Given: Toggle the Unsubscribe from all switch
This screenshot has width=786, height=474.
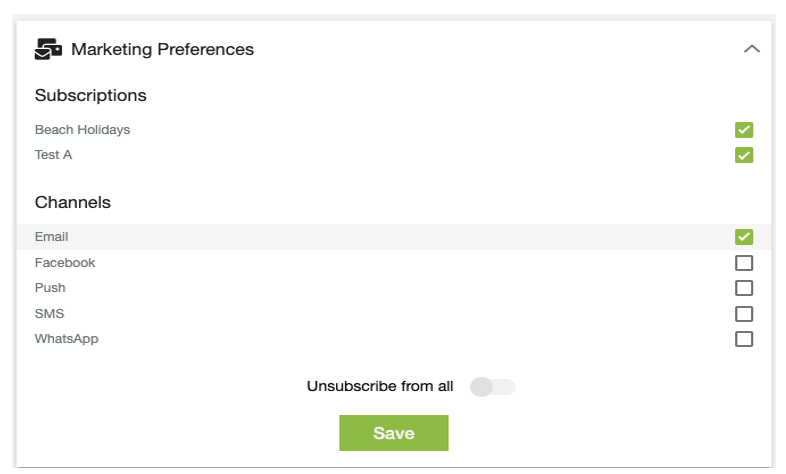Looking at the screenshot, I should click(492, 387).
